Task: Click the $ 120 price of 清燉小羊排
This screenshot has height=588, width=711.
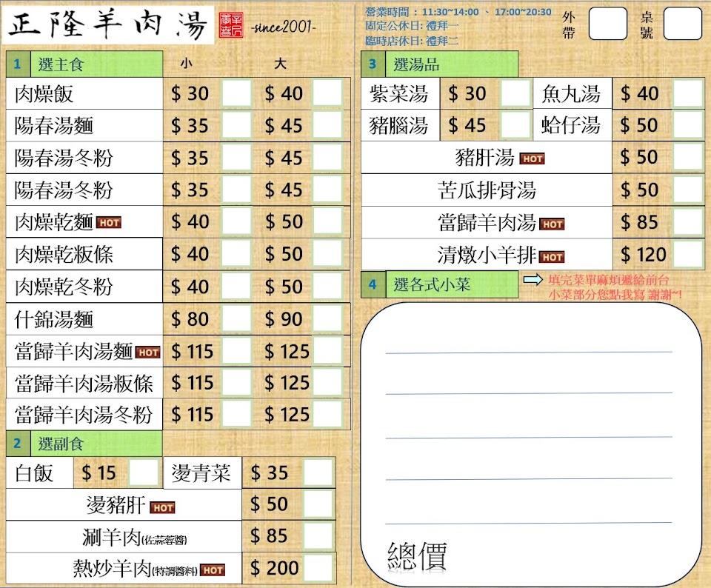Action: click(x=643, y=254)
